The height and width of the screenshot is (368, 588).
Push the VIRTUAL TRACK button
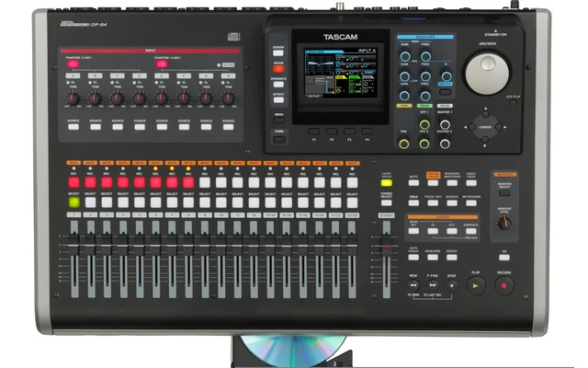(x=433, y=183)
